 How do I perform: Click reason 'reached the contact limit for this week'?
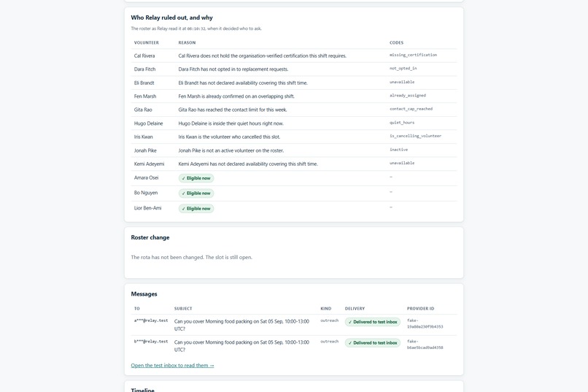(x=233, y=110)
